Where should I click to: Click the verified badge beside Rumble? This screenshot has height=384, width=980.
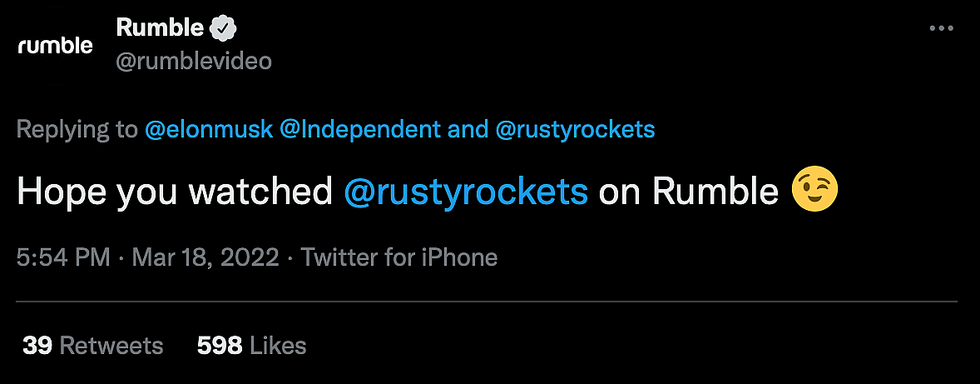pos(223,27)
